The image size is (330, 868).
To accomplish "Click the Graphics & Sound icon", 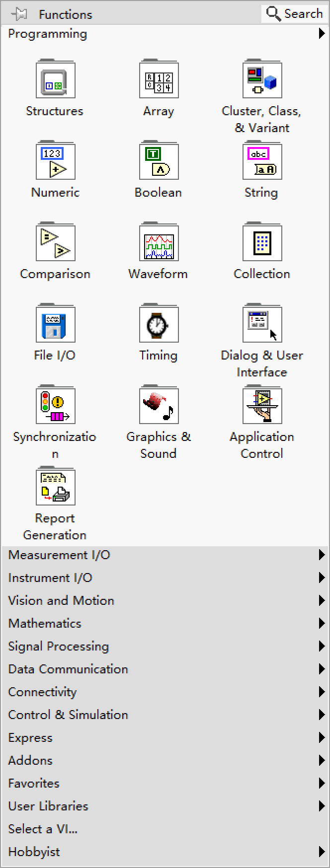I will (159, 405).
